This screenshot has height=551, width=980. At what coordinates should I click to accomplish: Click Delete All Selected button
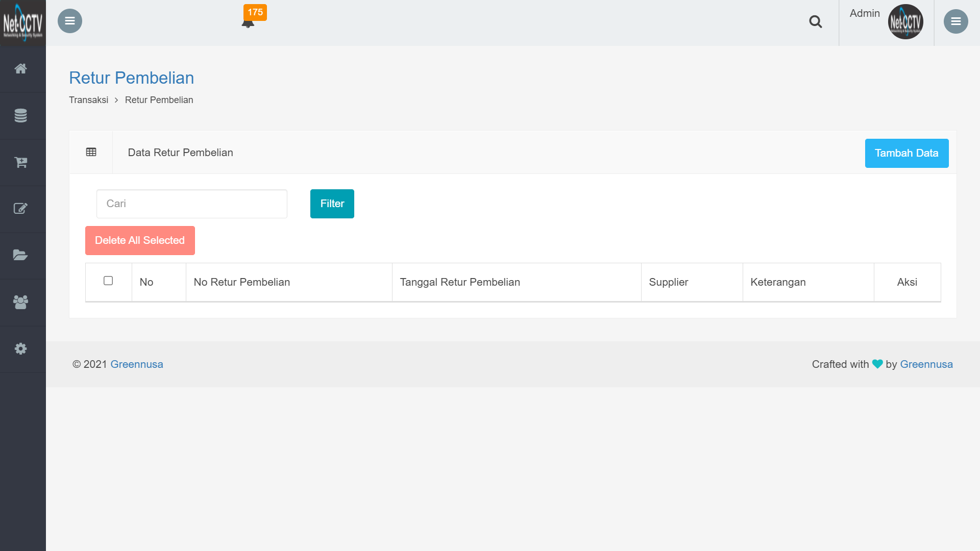point(140,240)
